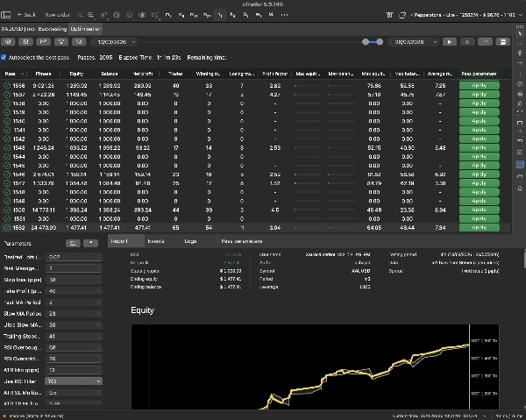Viewport: 526px width, 420px height.
Task: Click the blue highlighted square in right toolbar
Action: (x=520, y=165)
